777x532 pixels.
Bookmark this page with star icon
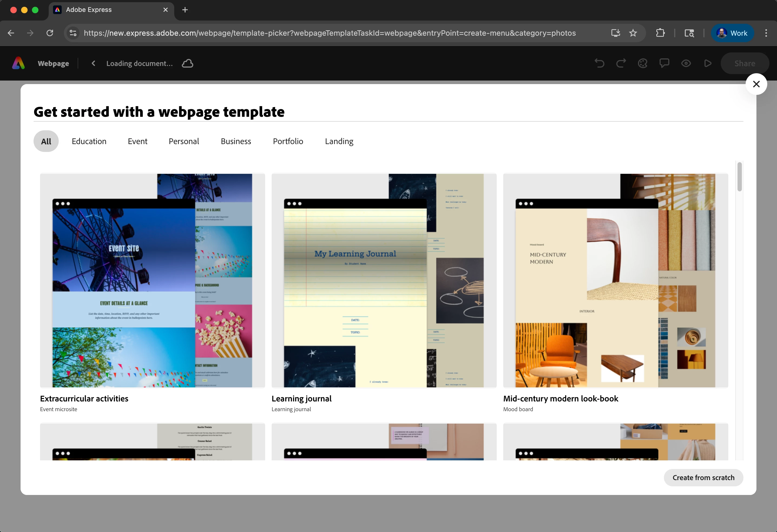pyautogui.click(x=633, y=33)
